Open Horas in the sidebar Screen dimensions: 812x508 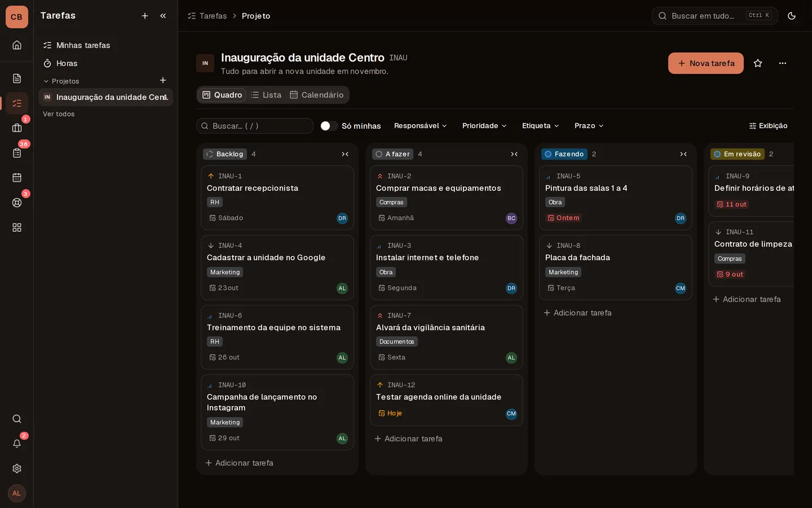[105, 63]
